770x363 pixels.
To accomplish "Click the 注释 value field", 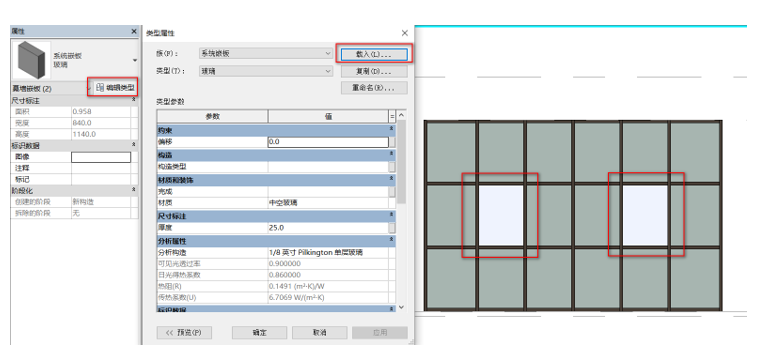I will pos(101,168).
